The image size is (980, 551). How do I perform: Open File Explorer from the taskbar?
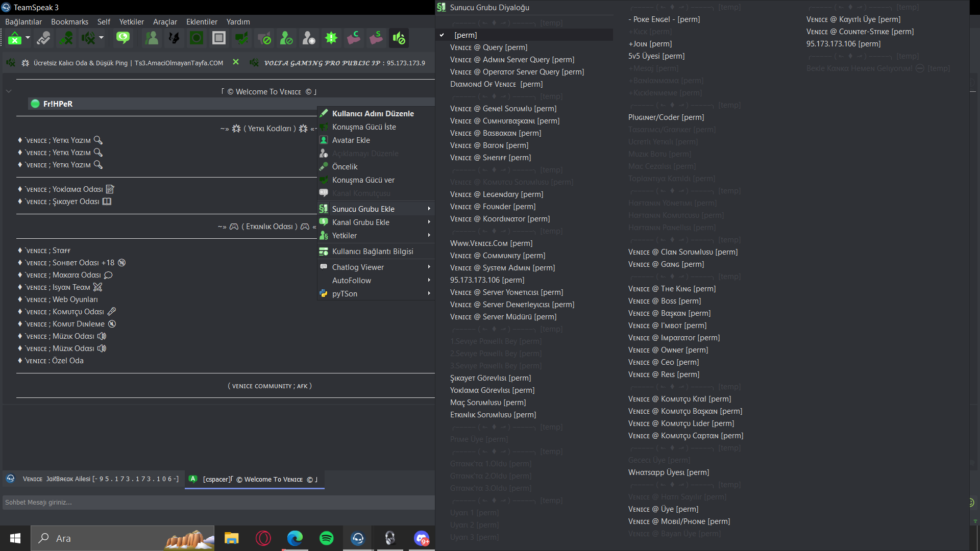click(232, 538)
